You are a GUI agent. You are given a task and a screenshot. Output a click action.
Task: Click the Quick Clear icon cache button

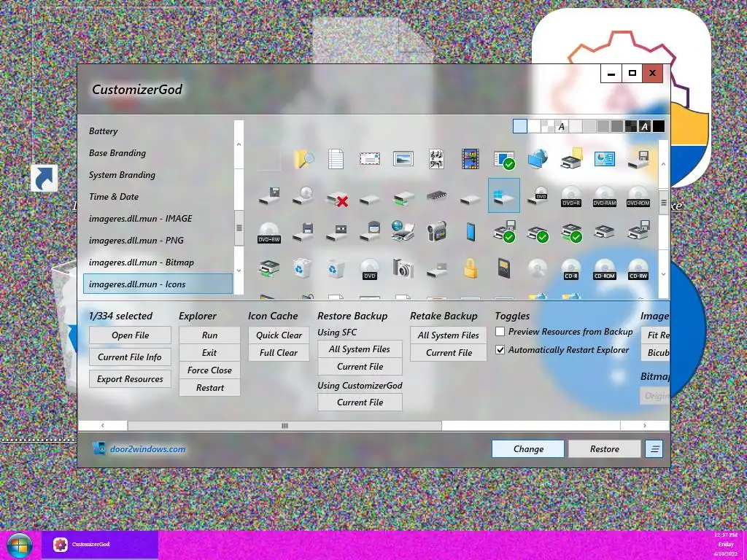pos(279,335)
